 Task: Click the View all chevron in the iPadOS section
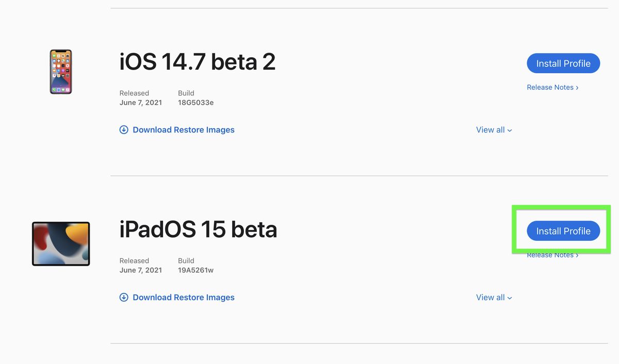coord(509,297)
